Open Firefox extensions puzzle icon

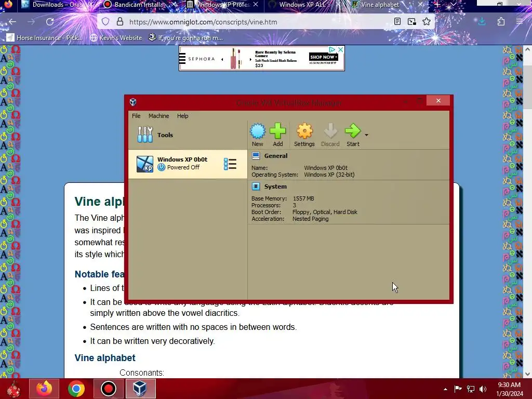coord(501,22)
